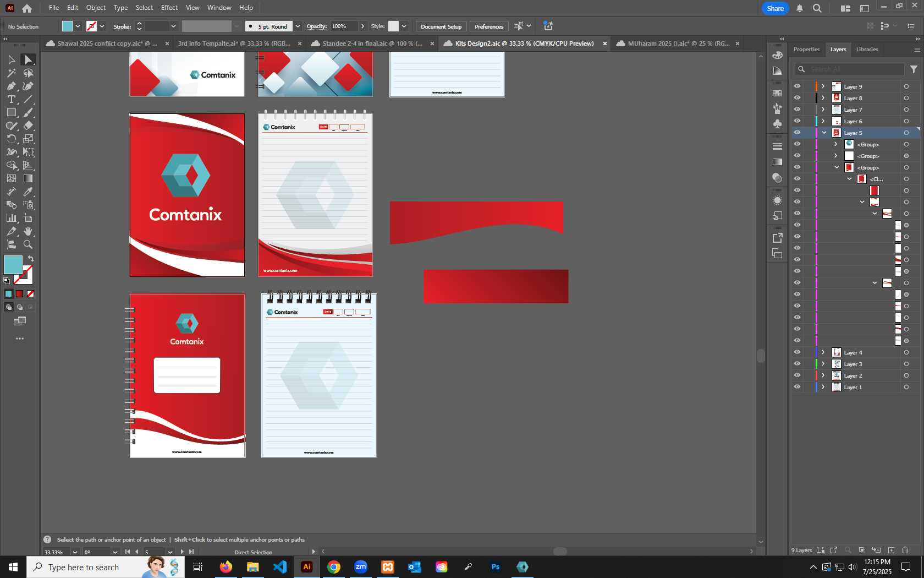Go to next artboard arrow
The height and width of the screenshot is (578, 924).
[182, 552]
